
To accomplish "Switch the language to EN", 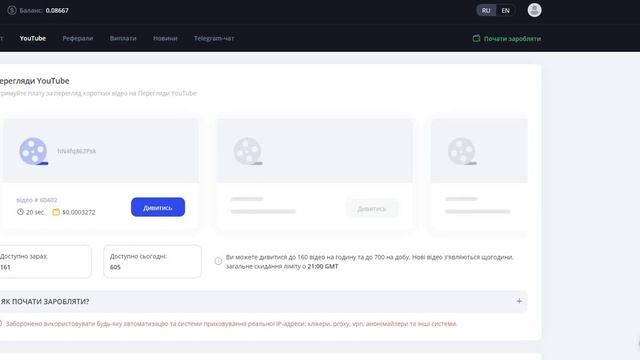I will click(x=505, y=11).
